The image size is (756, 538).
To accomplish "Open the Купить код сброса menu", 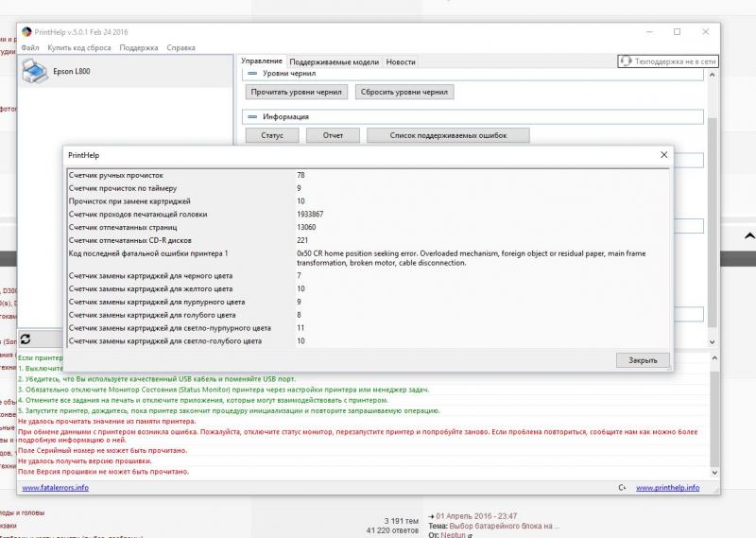I will (x=79, y=48).
